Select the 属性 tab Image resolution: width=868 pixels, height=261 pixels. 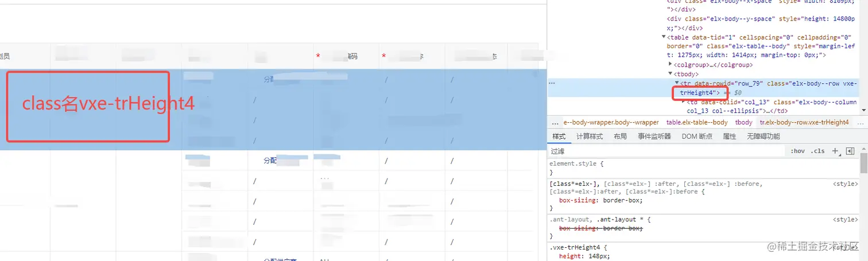[x=729, y=137]
